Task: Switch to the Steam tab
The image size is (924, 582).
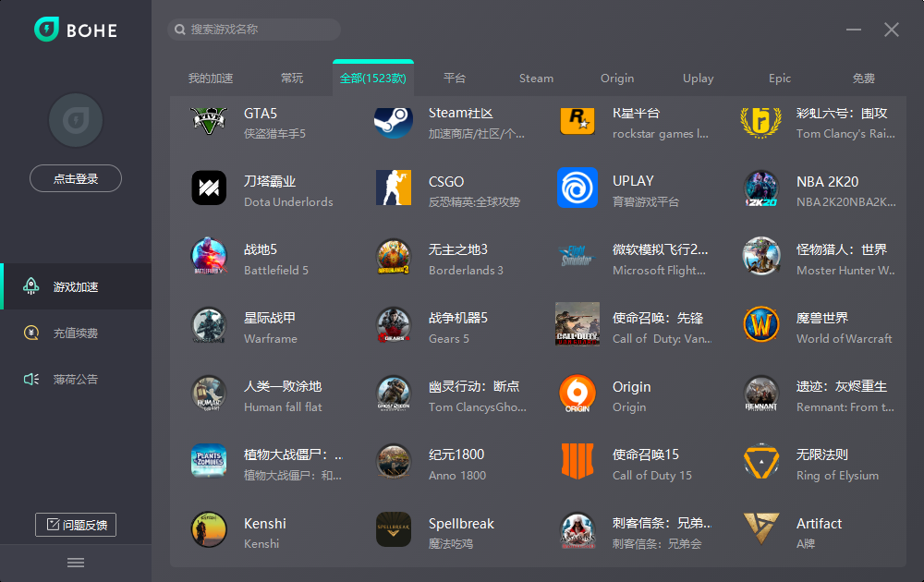Action: pyautogui.click(x=536, y=79)
